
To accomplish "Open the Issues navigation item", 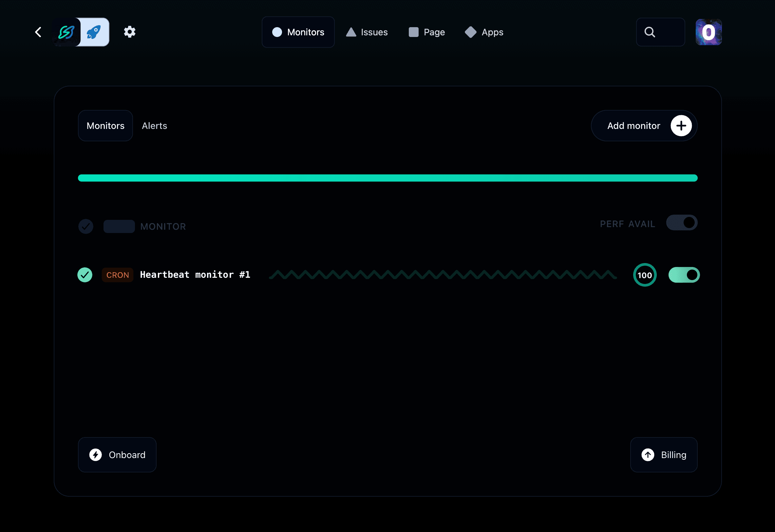I will tap(367, 32).
